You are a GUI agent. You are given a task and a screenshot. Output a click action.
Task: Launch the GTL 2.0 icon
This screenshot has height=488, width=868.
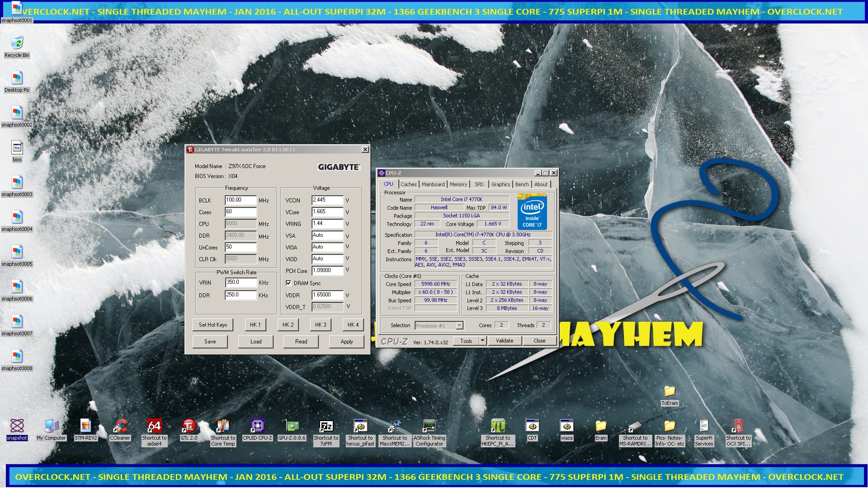[189, 430]
